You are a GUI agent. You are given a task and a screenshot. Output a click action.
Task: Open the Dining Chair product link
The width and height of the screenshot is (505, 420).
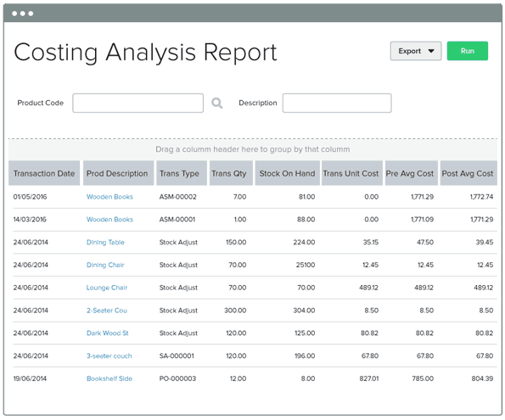pyautogui.click(x=105, y=265)
